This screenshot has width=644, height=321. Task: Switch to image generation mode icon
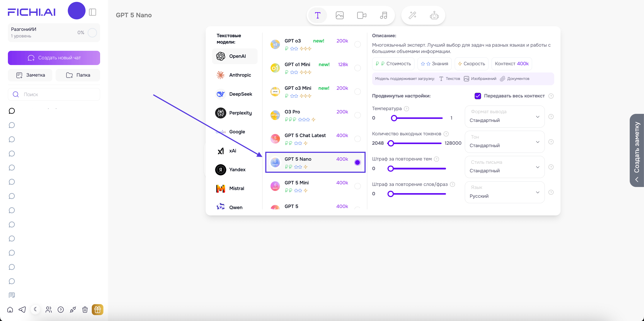coord(340,15)
